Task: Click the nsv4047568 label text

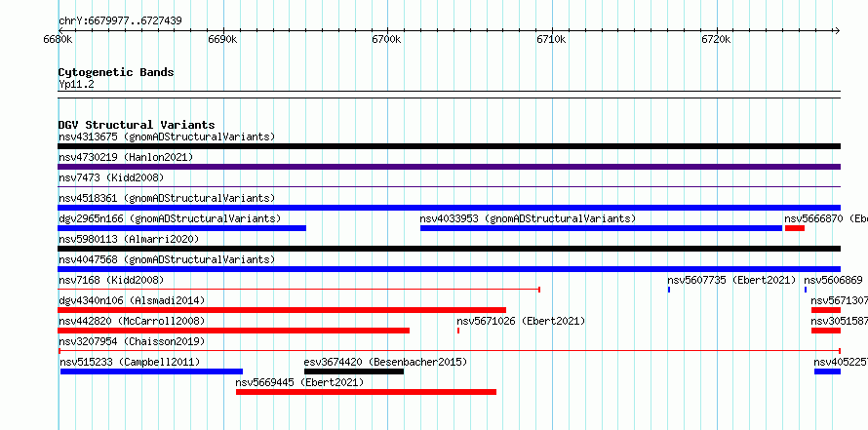Action: click(167, 259)
